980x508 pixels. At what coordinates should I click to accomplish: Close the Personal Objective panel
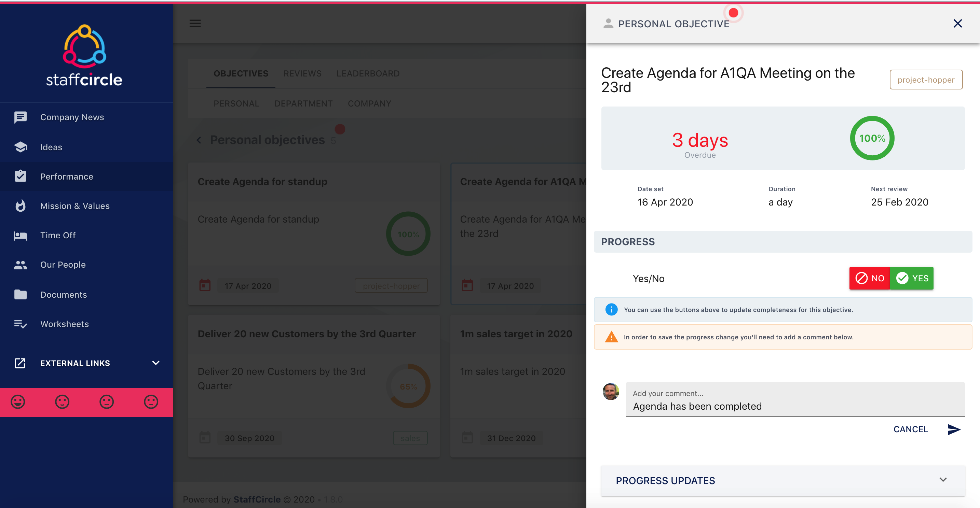tap(957, 24)
